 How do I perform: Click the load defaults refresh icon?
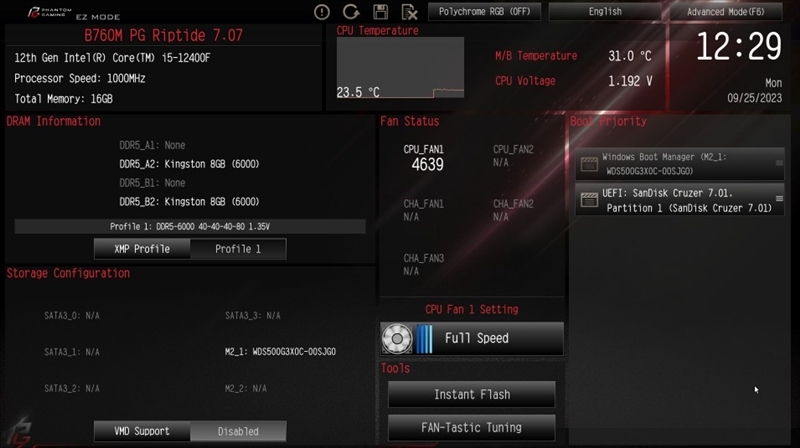tap(351, 12)
